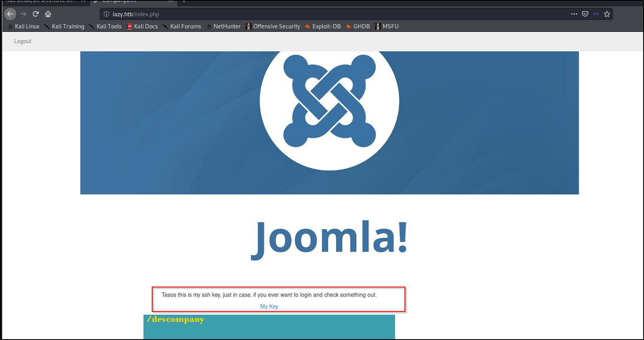Click the /devcompany heading

pos(176,319)
